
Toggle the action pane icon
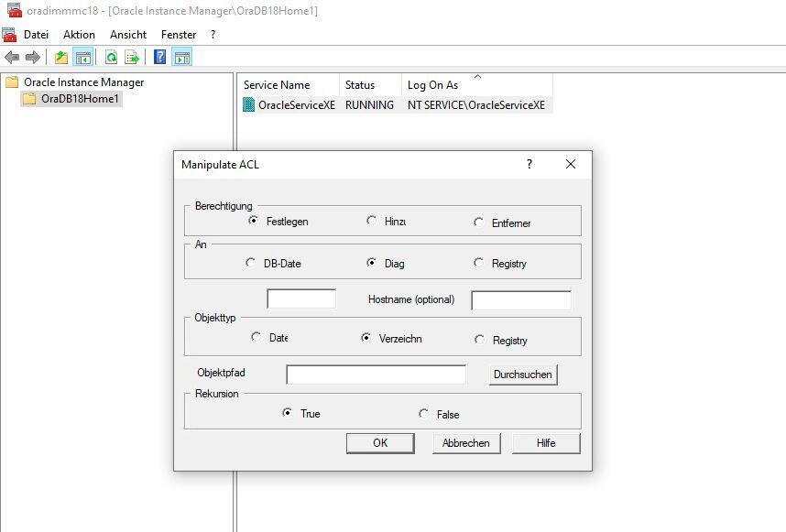pos(180,56)
